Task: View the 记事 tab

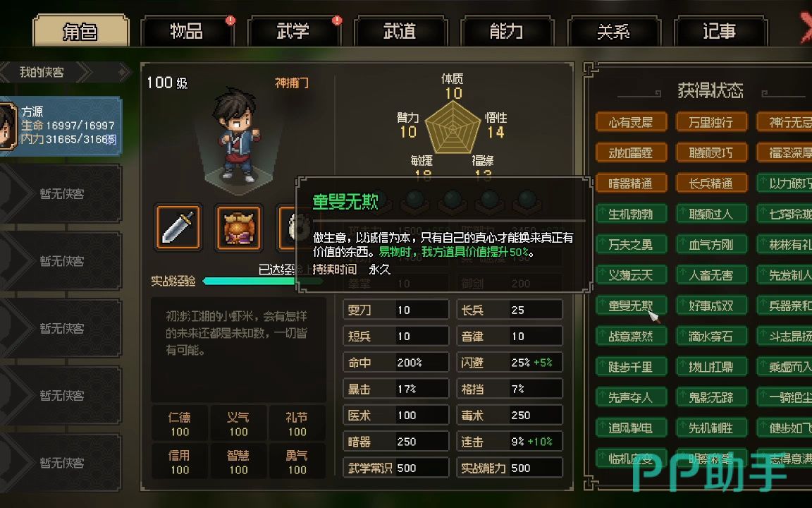Action: coord(720,31)
